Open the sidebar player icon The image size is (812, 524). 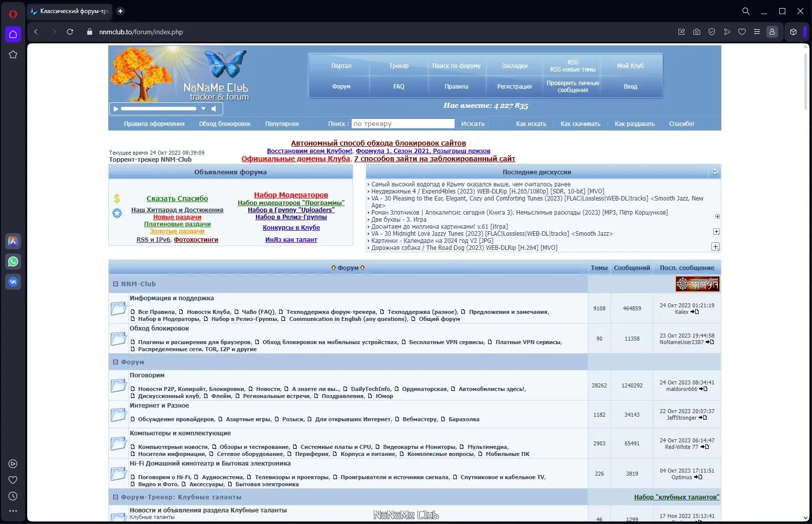pos(13,464)
